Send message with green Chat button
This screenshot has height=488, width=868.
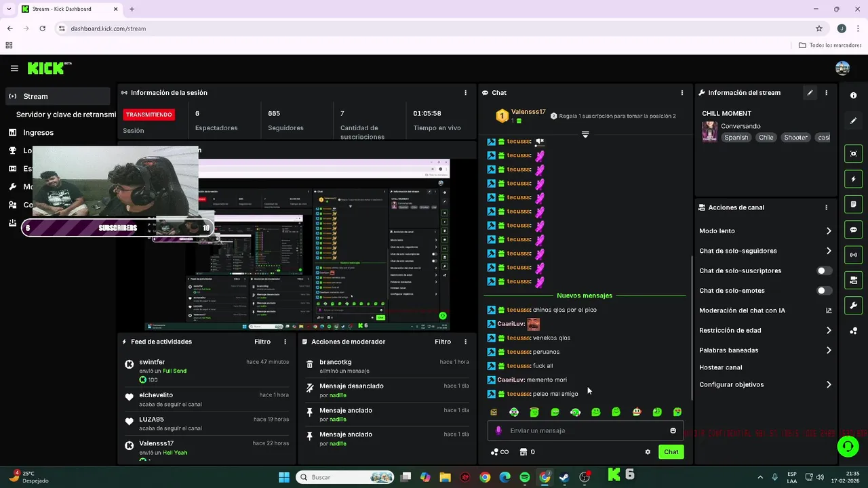pos(671,452)
